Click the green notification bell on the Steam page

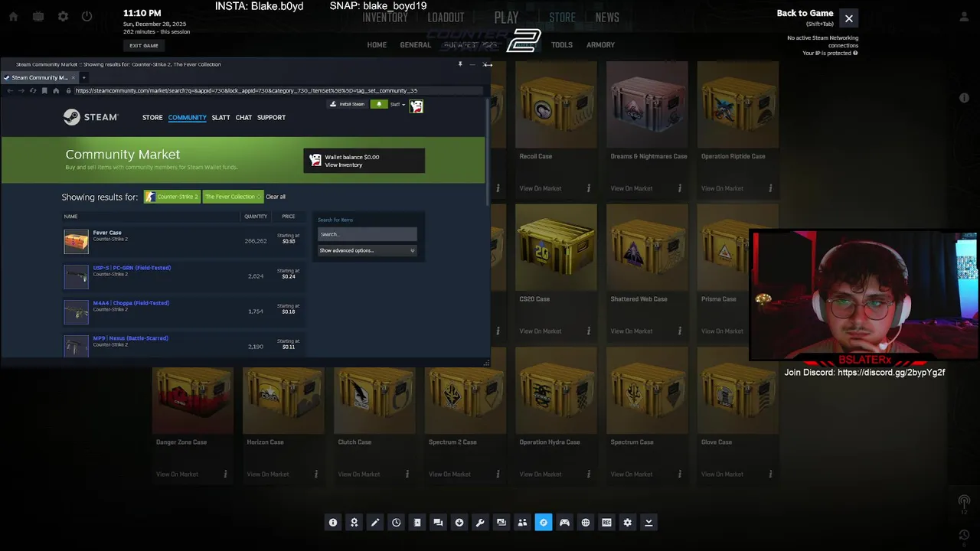(x=378, y=104)
